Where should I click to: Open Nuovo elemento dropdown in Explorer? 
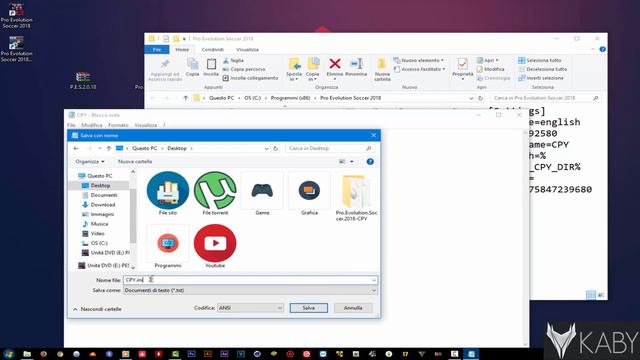pyautogui.click(x=419, y=60)
